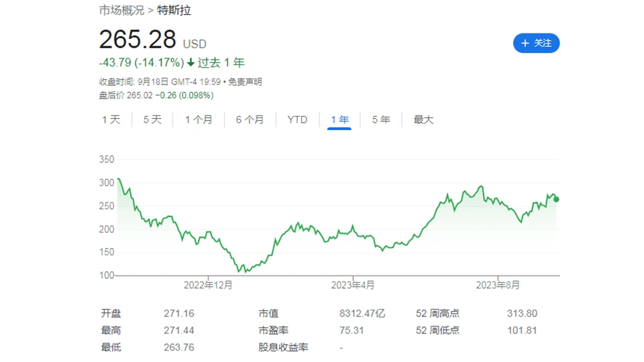This screenshot has height=362, width=644.
Task: Click the 2023年8月 axis label
Action: click(498, 286)
